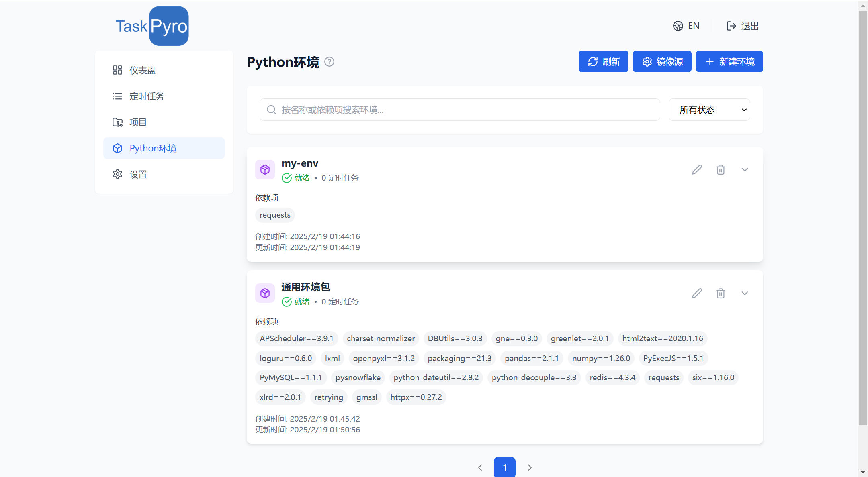Click the 刷新 refresh button

604,61
